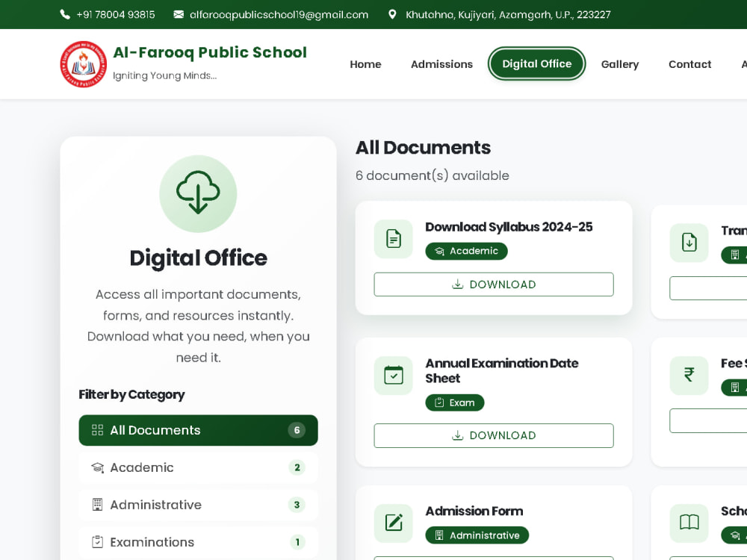Screen dimensions: 747x560
Task: Click the Igniting Young Minds tagline
Action: coord(165,75)
